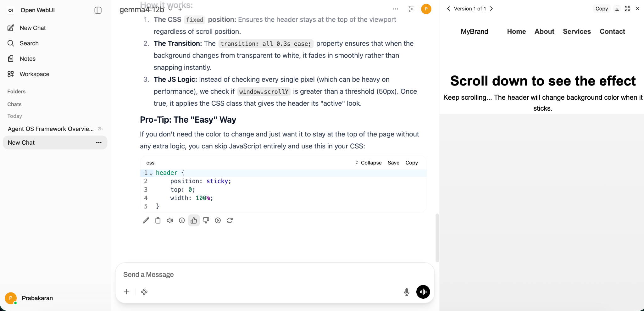Screen dimensions: 644x311
Task: Click Home in preview navbar
Action: [516, 31]
